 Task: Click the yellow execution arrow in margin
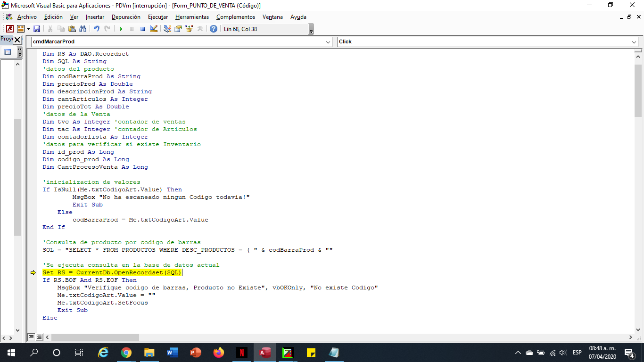click(x=33, y=272)
